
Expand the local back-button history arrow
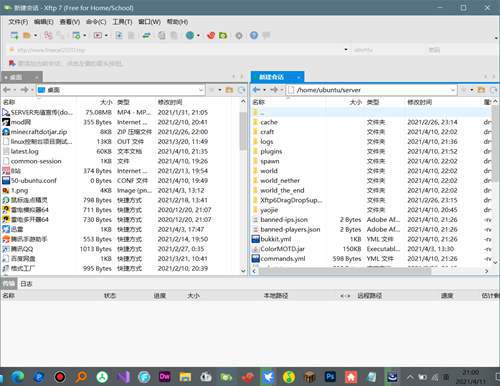pyautogui.click(x=15, y=90)
